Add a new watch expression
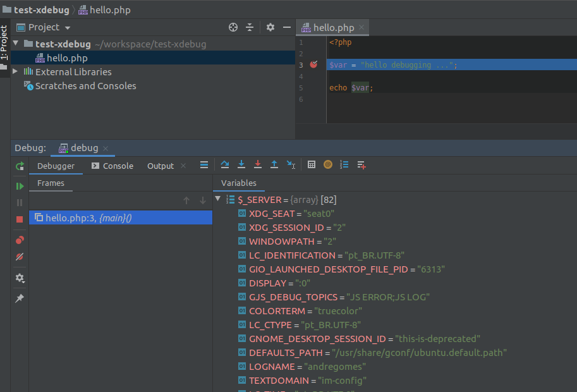This screenshot has height=392, width=577. pyautogui.click(x=360, y=164)
